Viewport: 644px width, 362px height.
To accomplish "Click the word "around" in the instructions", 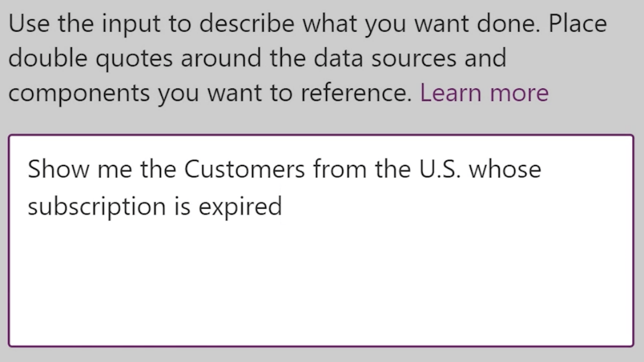I will click(x=220, y=58).
